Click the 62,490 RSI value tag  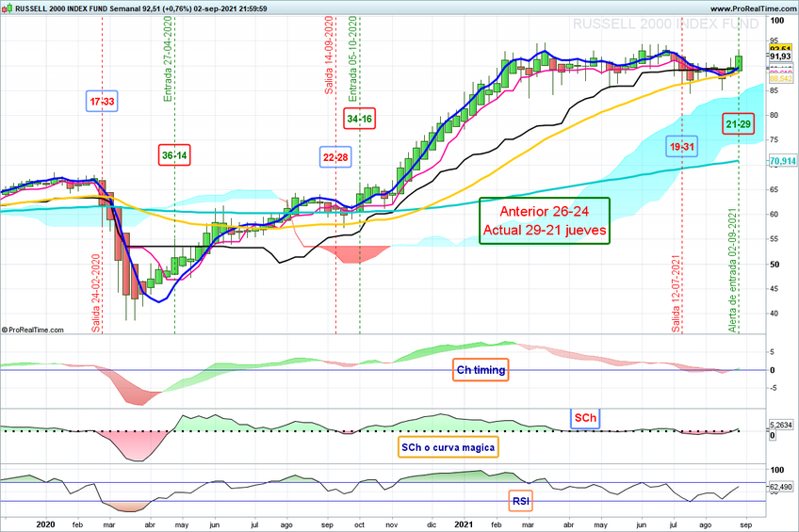(x=781, y=487)
